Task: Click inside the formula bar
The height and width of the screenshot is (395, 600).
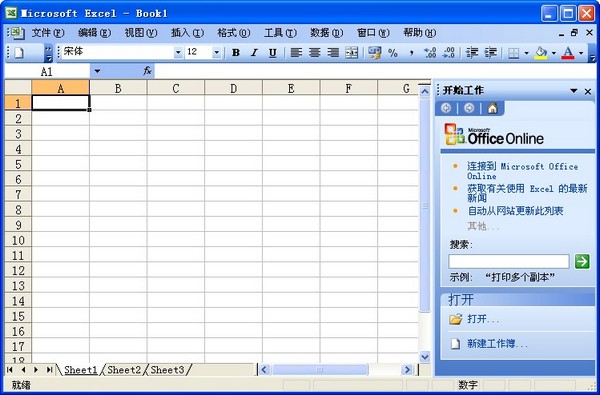Action: click(x=375, y=71)
